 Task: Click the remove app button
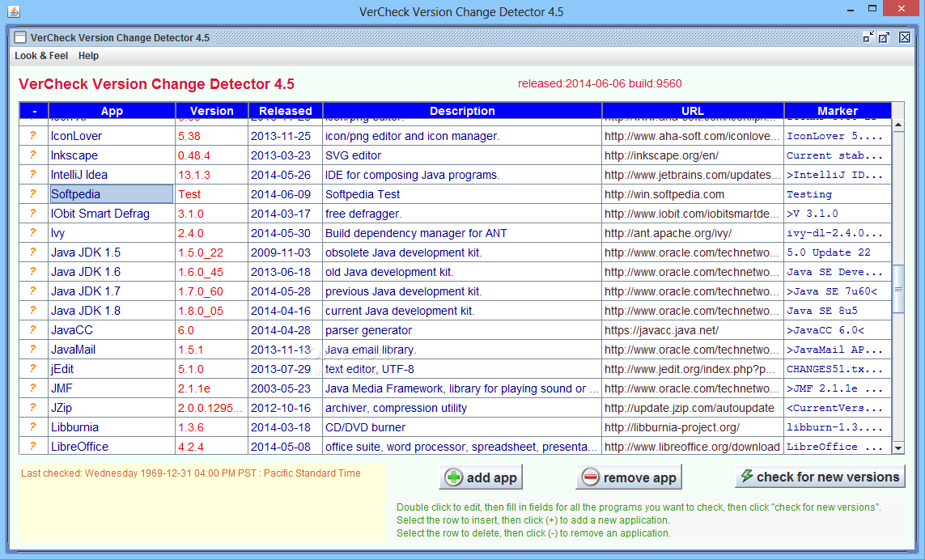click(629, 477)
